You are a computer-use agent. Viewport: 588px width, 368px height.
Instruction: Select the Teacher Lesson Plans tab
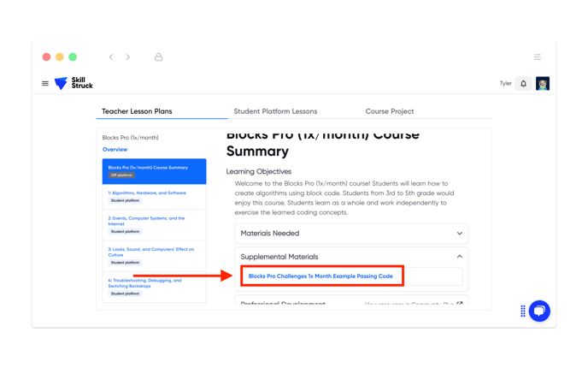(x=137, y=111)
